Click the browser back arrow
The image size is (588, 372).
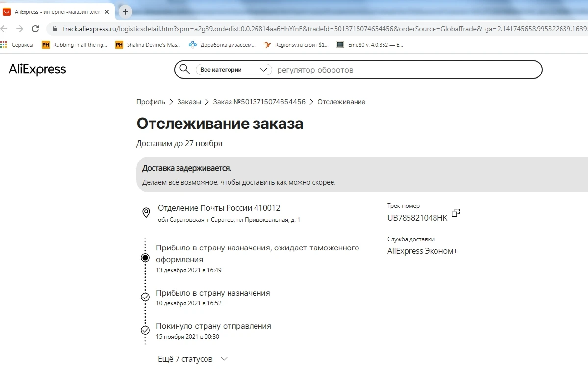pos(4,29)
